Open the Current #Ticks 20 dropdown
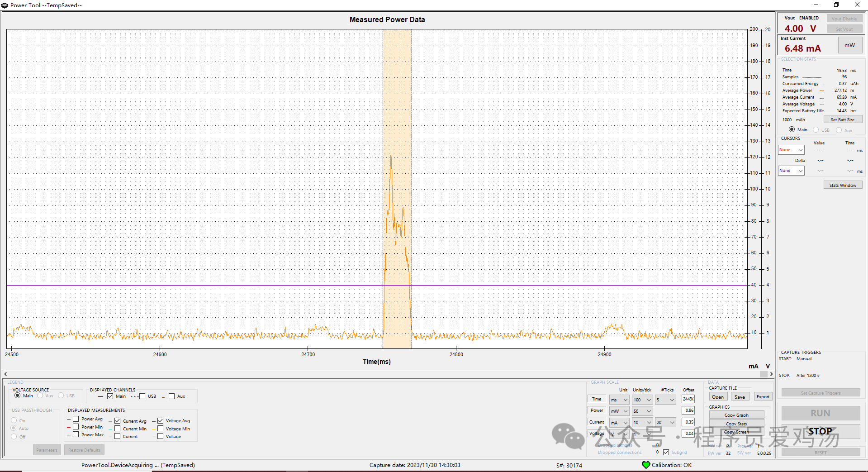Screen dimensions: 868x472 pyautogui.click(x=665, y=422)
